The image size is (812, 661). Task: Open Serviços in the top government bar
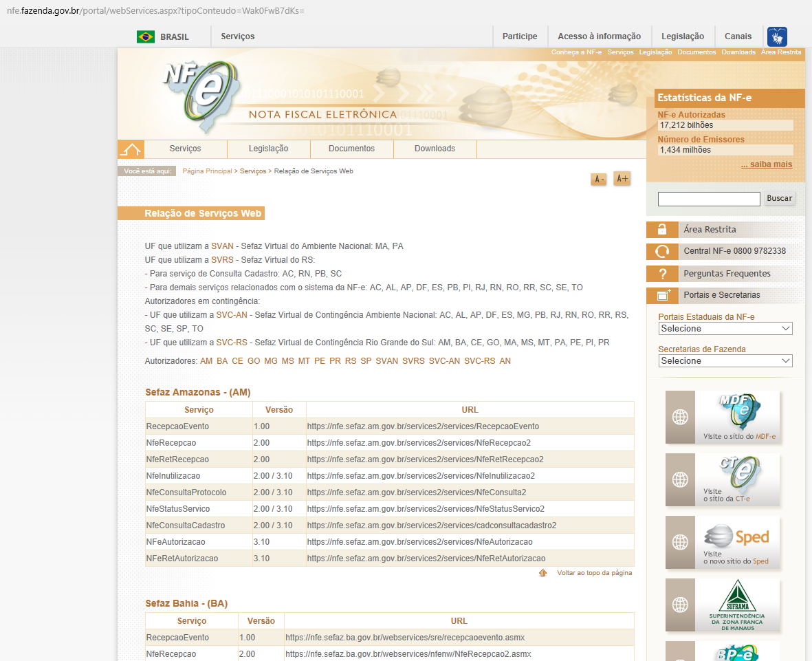[238, 36]
